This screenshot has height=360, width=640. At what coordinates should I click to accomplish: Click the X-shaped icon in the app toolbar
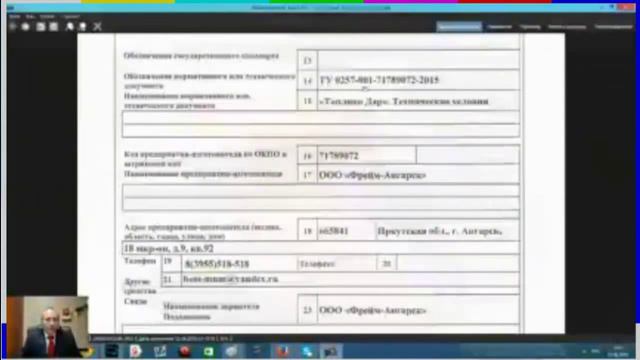[x=97, y=27]
